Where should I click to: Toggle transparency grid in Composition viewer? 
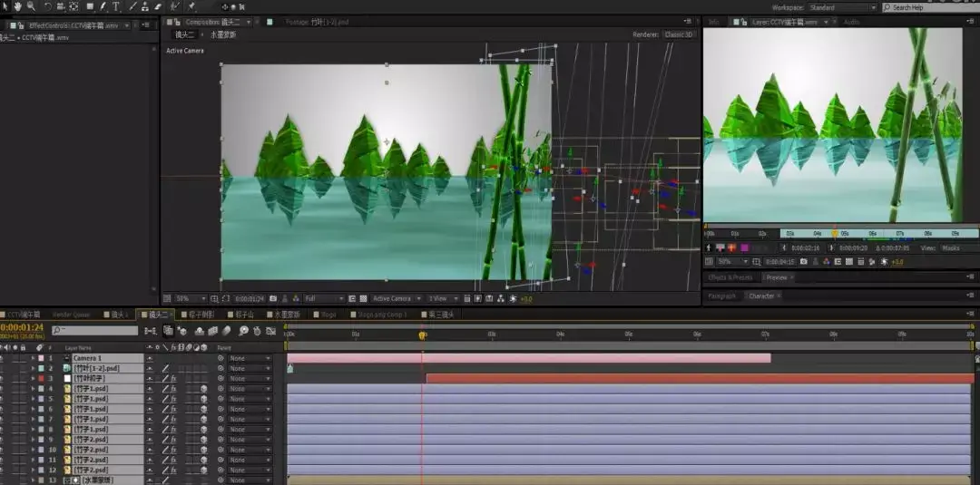coord(363,298)
